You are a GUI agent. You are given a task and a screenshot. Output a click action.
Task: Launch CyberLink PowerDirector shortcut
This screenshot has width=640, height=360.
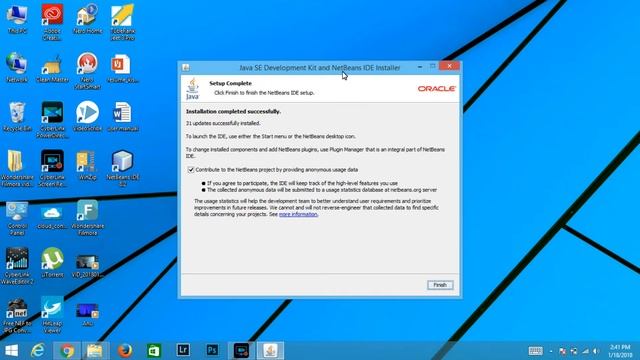pyautogui.click(x=52, y=120)
